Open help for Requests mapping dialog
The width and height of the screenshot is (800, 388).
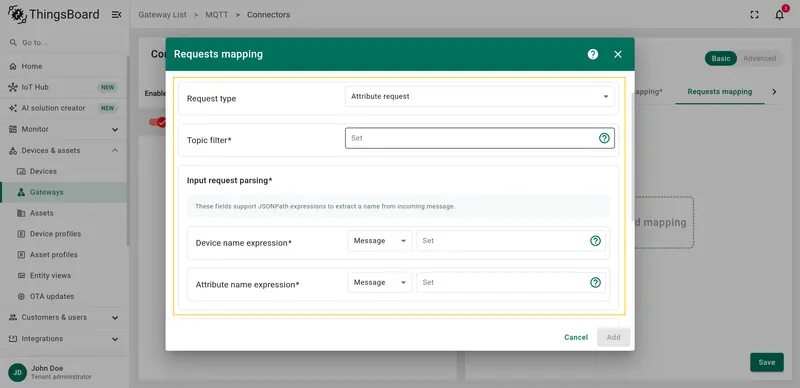click(x=593, y=54)
